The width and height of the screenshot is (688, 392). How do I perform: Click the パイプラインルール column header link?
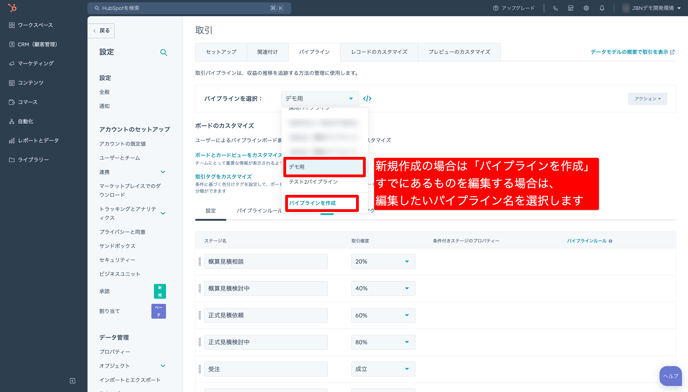[x=587, y=241]
